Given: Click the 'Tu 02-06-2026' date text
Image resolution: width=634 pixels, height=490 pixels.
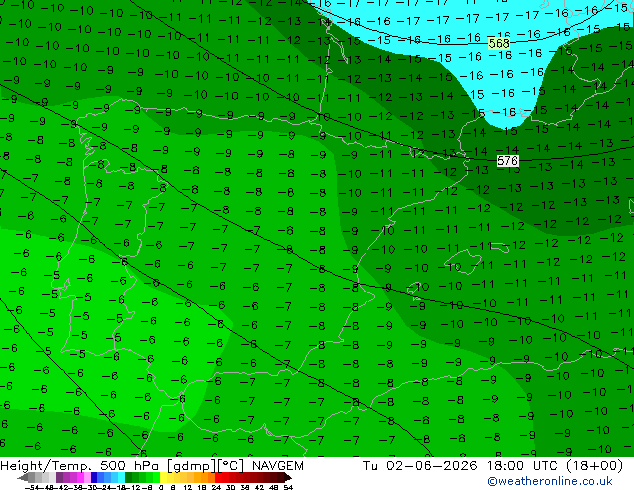Looking at the screenshot, I should (420, 466).
